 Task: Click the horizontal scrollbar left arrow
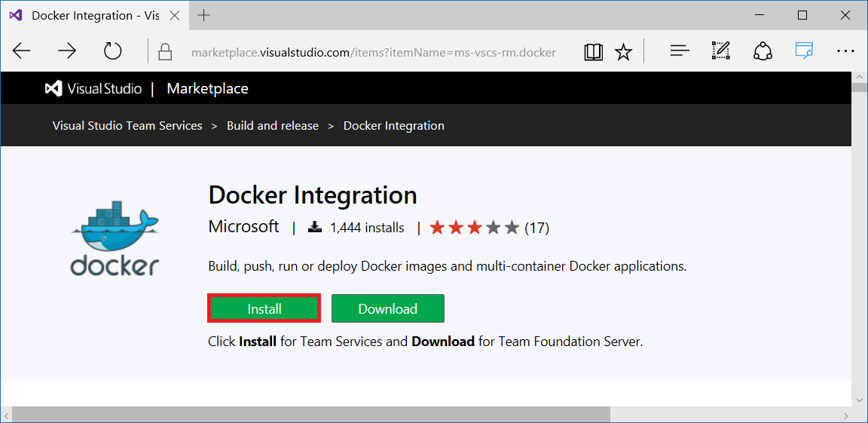coord(7,415)
